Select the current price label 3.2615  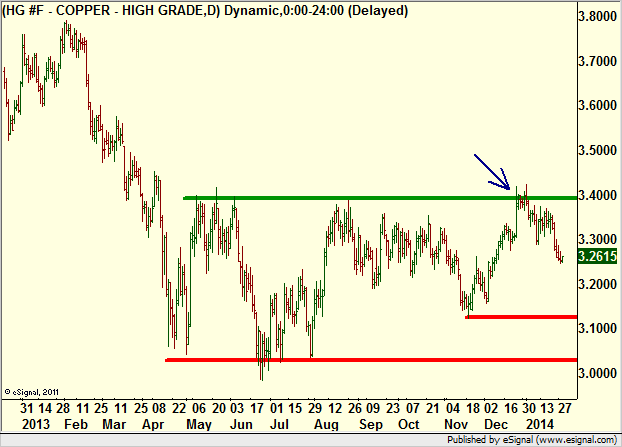[597, 256]
